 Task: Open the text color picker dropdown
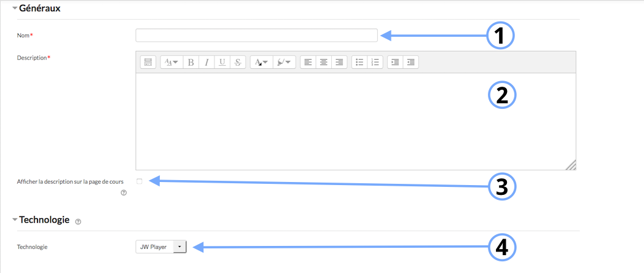click(261, 62)
